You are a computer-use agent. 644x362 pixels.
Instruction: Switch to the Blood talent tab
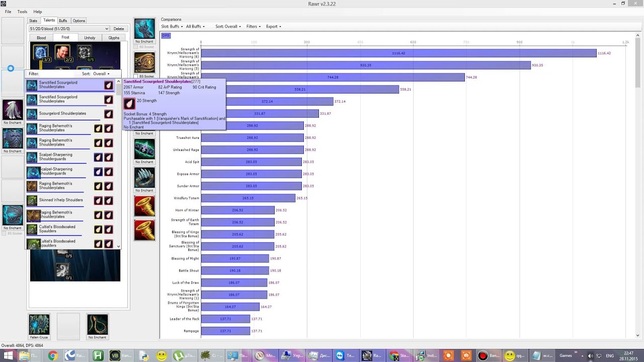coord(41,38)
